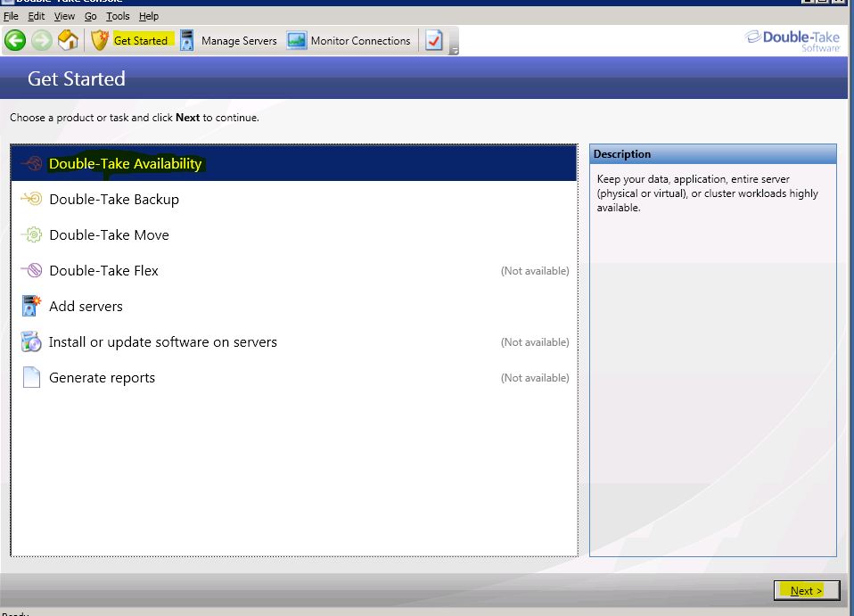This screenshot has width=854, height=616.
Task: Select Add servers task
Action: 294,306
